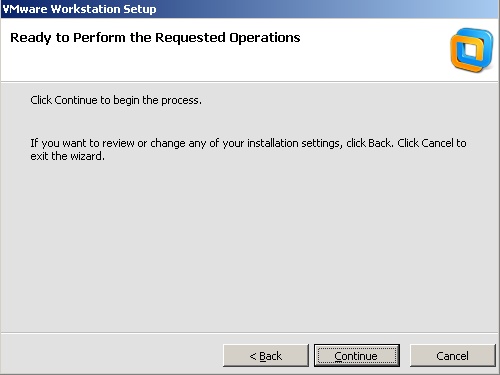Click the VMware Workstation logo icon

[471, 50]
